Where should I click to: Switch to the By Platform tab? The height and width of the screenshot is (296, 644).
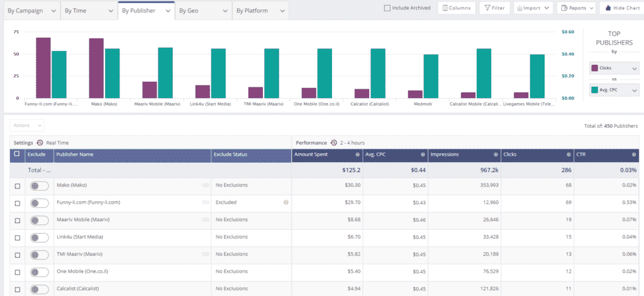pyautogui.click(x=260, y=11)
